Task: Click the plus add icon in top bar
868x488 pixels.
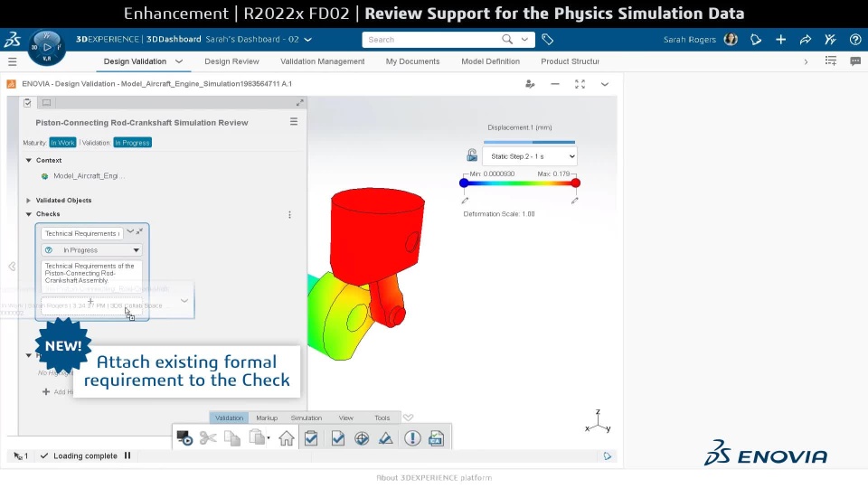Action: click(780, 39)
